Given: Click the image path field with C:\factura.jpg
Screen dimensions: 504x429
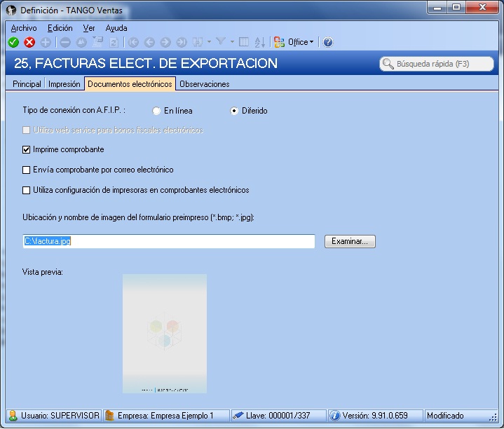Looking at the screenshot, I should click(x=169, y=241).
